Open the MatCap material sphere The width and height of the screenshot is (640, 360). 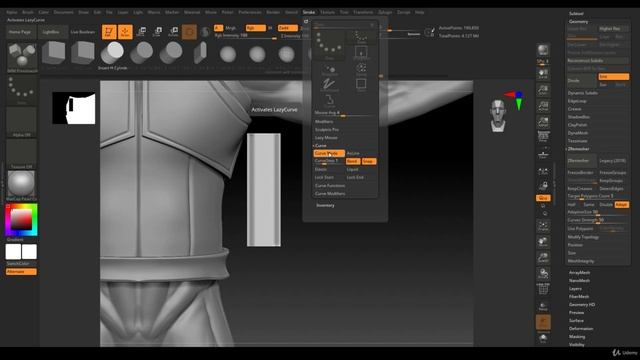click(21, 185)
